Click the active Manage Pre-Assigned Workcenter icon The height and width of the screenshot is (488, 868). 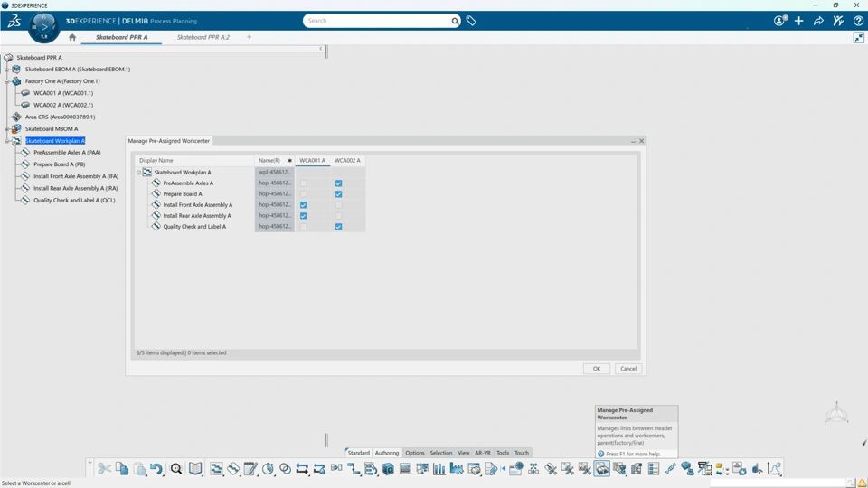pos(602,469)
